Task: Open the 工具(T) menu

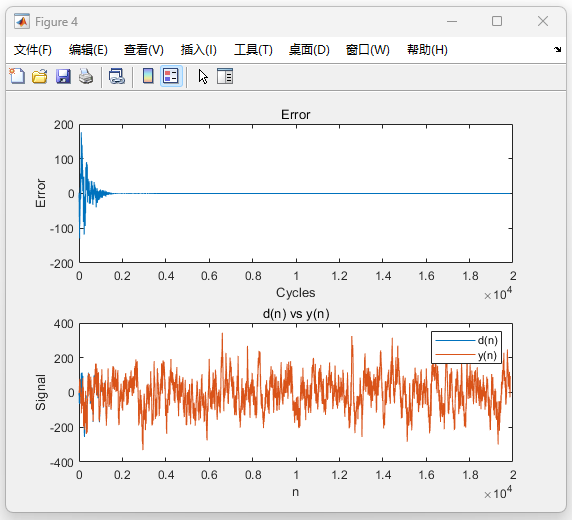Action: [x=253, y=50]
